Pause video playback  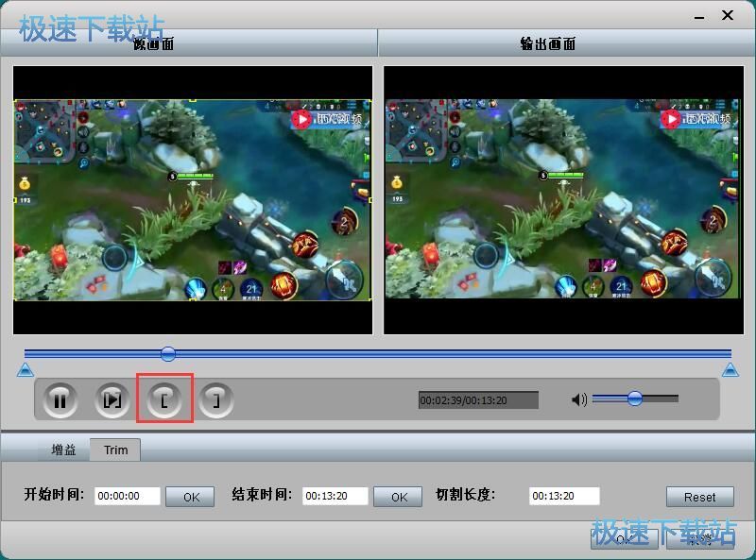(x=60, y=400)
